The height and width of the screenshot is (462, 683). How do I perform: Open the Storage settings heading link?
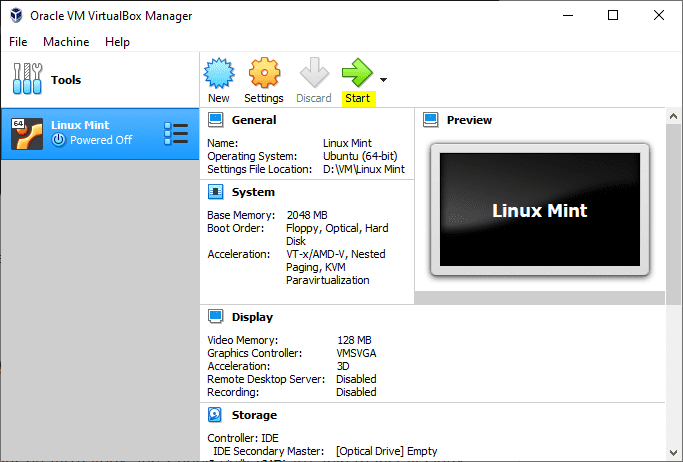(254, 415)
